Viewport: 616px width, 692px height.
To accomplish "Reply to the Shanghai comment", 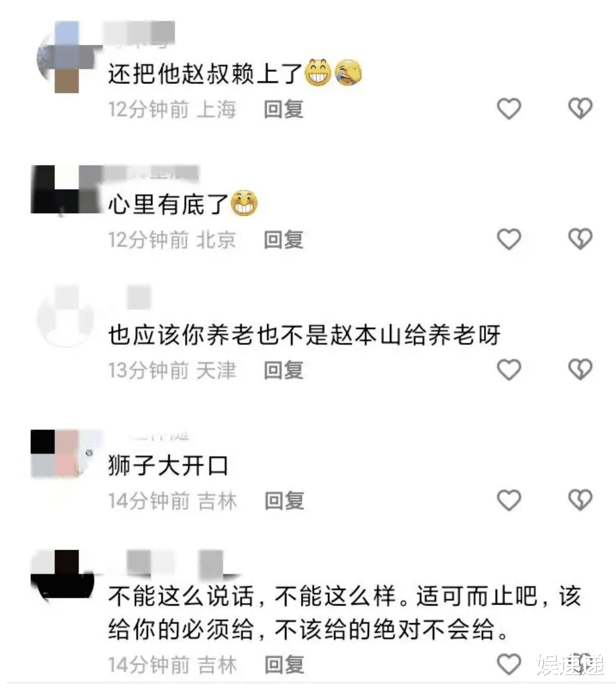I will coord(284,109).
